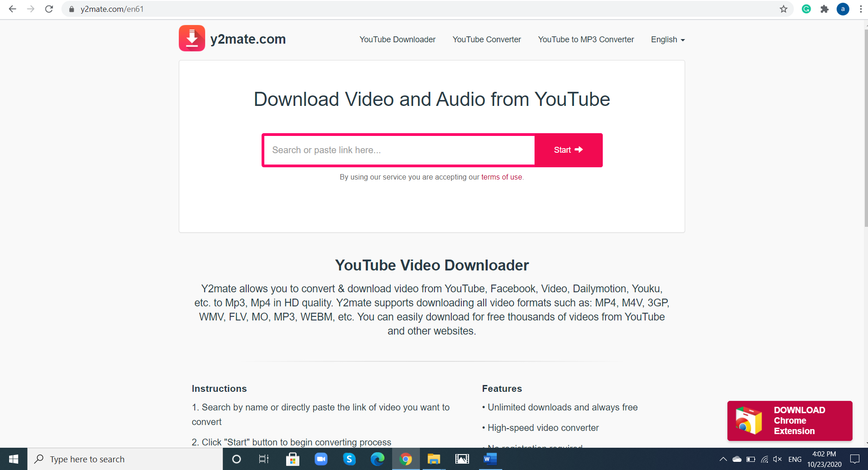This screenshot has height=470, width=868.
Task: Click 'Download Video and Audio from YouTube' heading
Action: pyautogui.click(x=432, y=99)
